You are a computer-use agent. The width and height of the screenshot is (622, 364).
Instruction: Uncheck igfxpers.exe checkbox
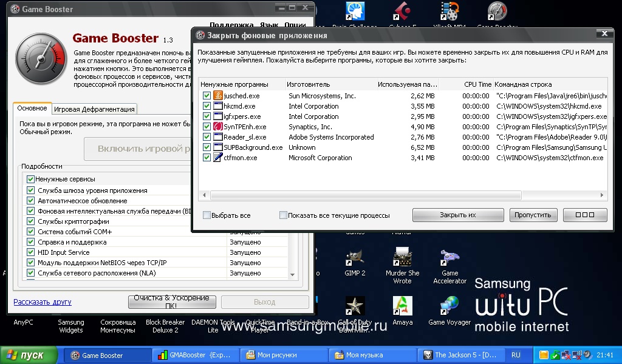[207, 116]
